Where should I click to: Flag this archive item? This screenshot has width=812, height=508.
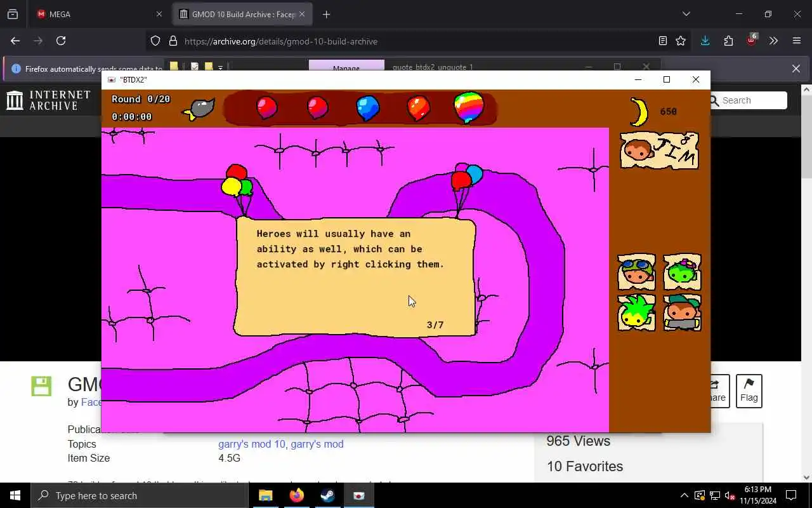point(749,391)
